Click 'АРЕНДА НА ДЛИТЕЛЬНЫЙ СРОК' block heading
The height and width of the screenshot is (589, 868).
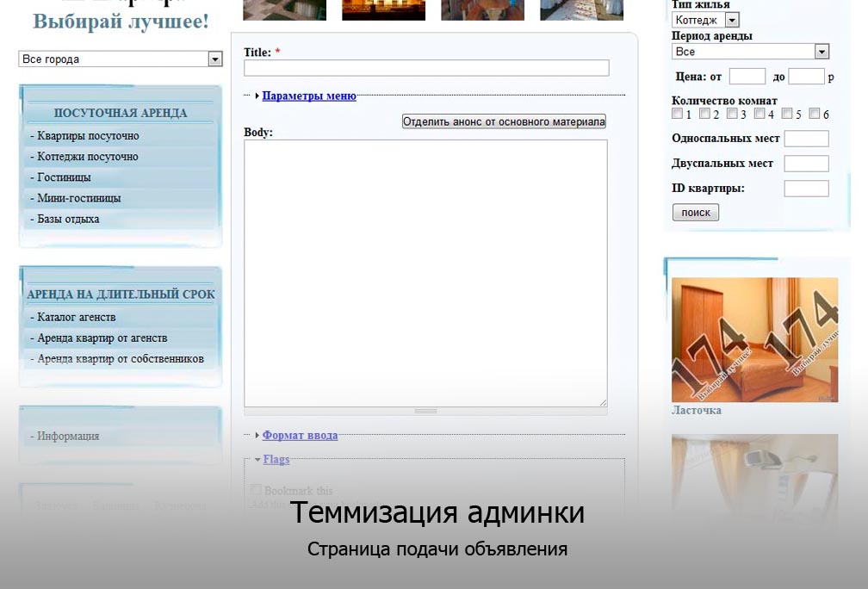(121, 294)
